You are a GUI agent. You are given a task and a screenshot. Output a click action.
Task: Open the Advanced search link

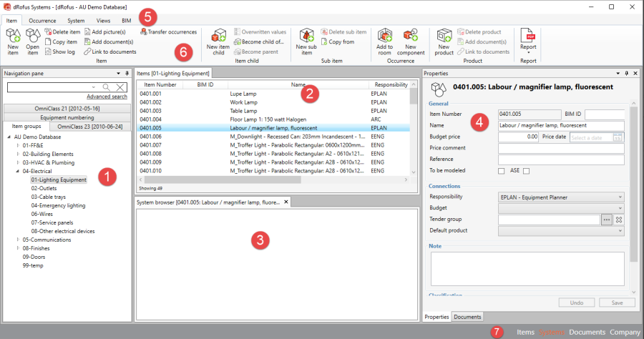coord(107,97)
